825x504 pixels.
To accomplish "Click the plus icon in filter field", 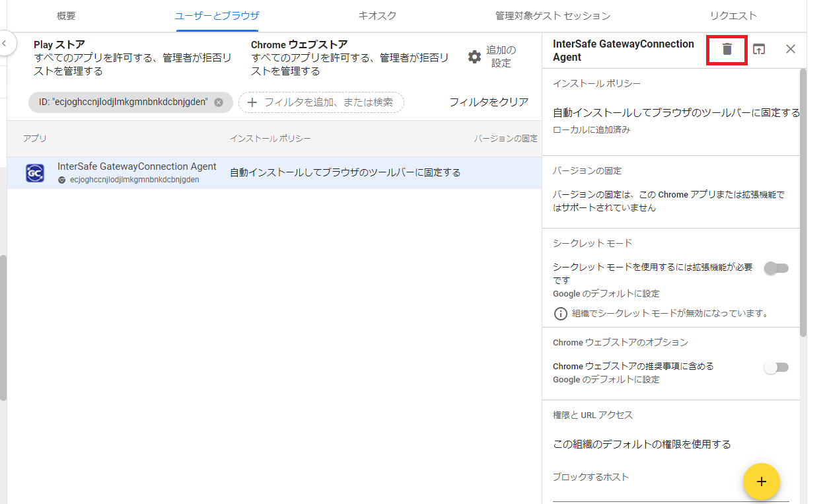I will click(252, 102).
